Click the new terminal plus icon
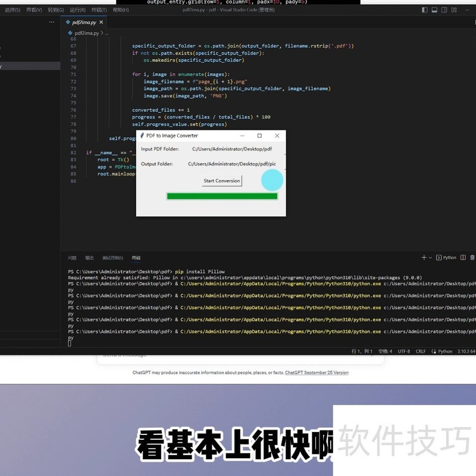The width and height of the screenshot is (476, 476). (424, 258)
